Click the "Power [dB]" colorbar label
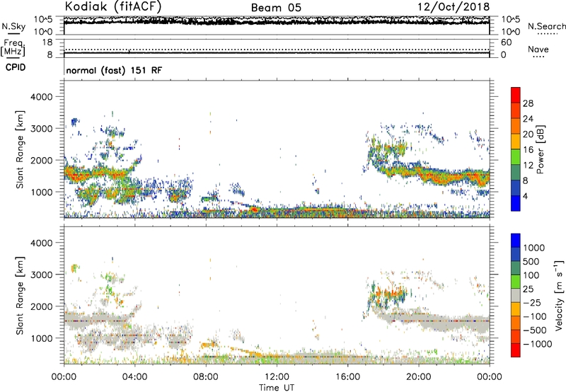The height and width of the screenshot is (392, 566). pyautogui.click(x=540, y=149)
